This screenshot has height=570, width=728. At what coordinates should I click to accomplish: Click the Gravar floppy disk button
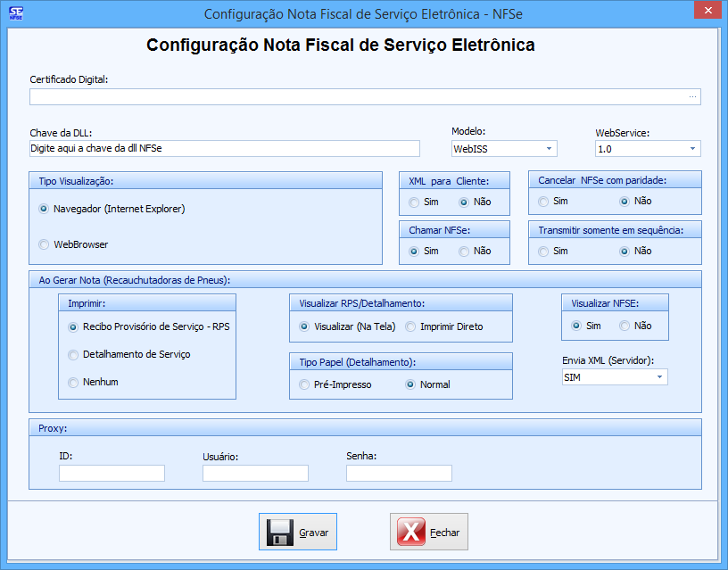click(x=298, y=533)
